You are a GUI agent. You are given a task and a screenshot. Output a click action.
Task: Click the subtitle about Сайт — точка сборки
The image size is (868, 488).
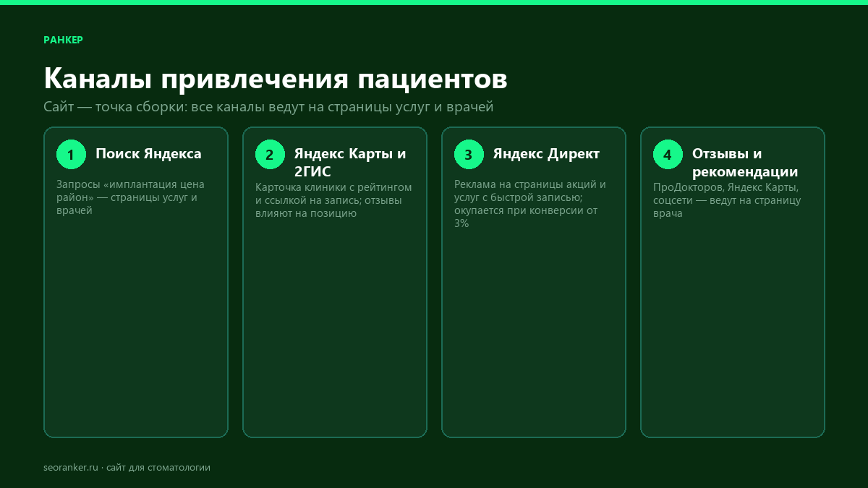pyautogui.click(x=268, y=107)
